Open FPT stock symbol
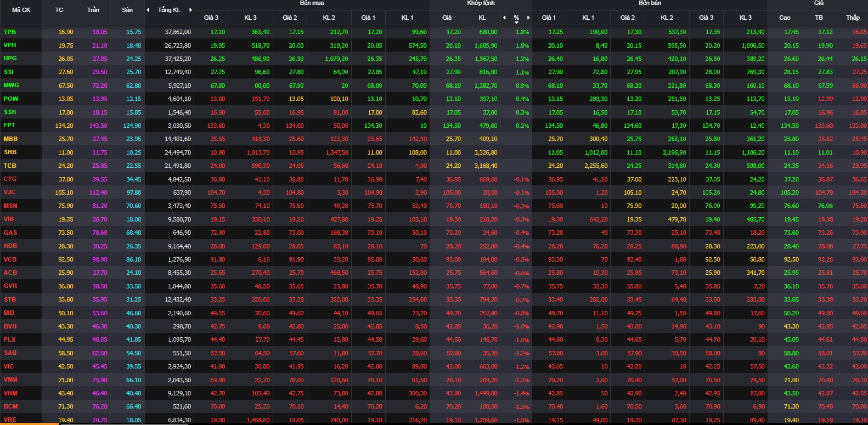868x425 pixels. 9,125
